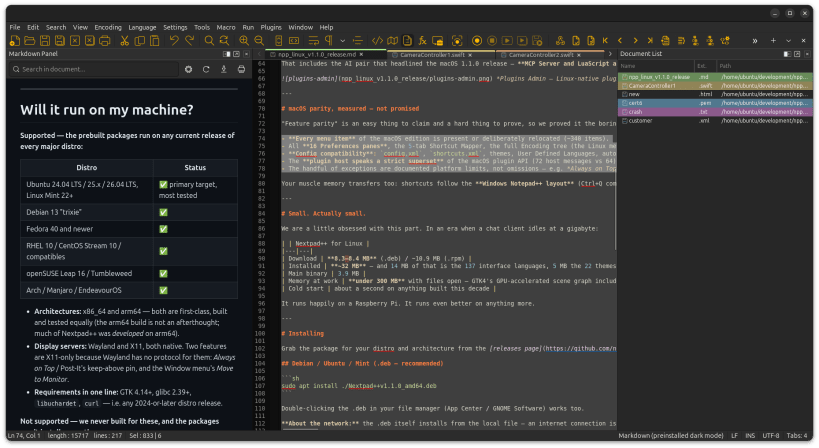This screenshot has width=819, height=448.
Task: Open the Encoding menu
Action: [x=108, y=27]
